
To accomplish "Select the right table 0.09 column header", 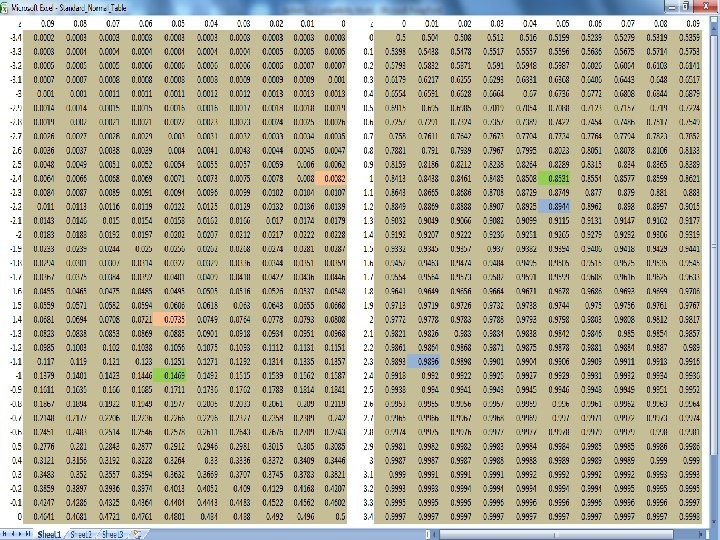I will (692, 23).
